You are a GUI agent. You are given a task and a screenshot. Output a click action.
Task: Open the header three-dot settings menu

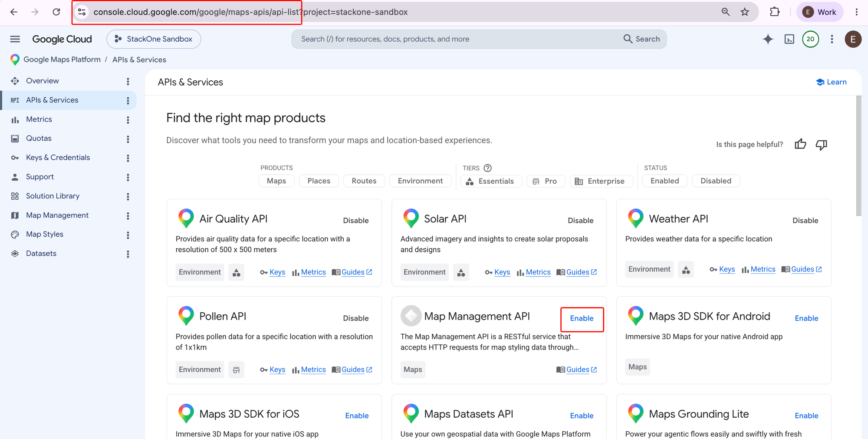[x=832, y=39]
